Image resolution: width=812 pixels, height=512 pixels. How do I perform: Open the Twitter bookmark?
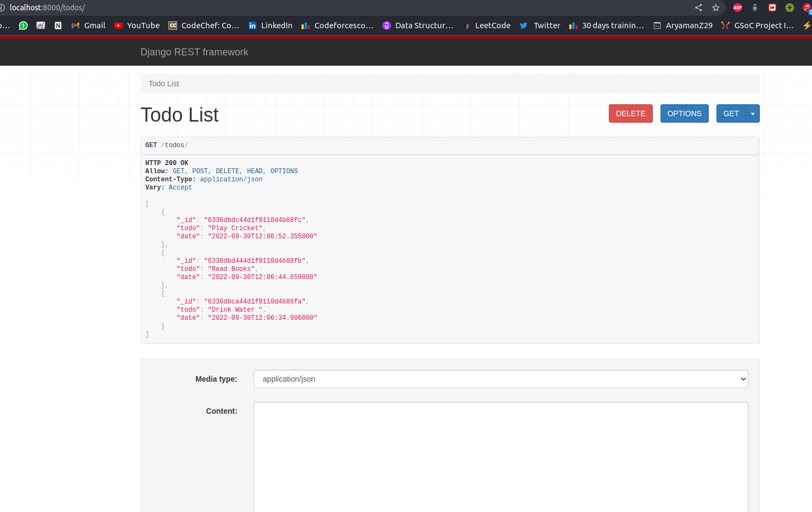click(540, 26)
